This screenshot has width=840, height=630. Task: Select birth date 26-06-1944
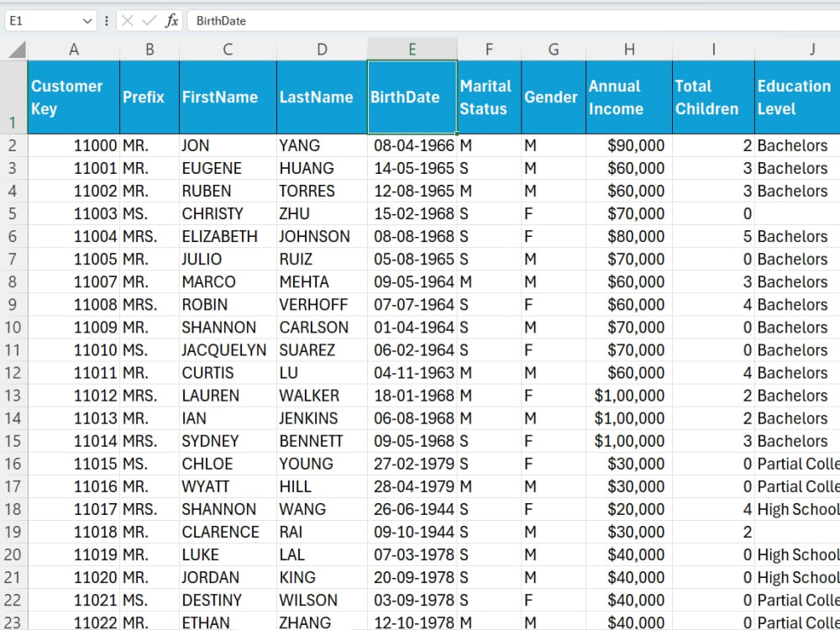(412, 509)
